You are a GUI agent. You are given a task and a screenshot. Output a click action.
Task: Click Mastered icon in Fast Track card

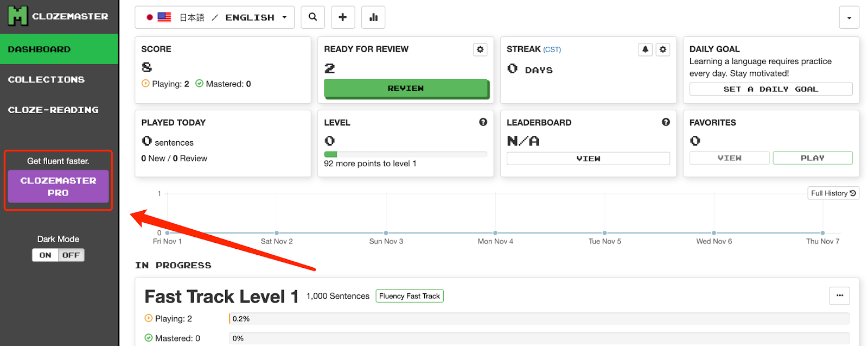pos(149,338)
